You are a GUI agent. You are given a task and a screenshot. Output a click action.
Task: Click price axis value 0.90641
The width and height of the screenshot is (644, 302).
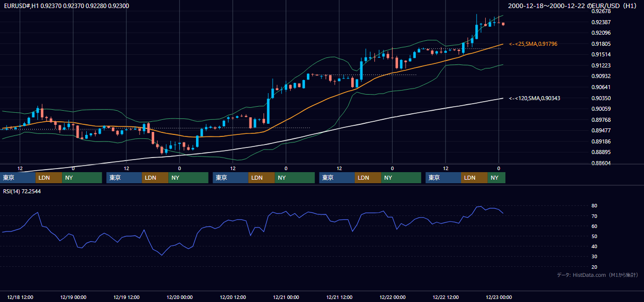pos(601,87)
